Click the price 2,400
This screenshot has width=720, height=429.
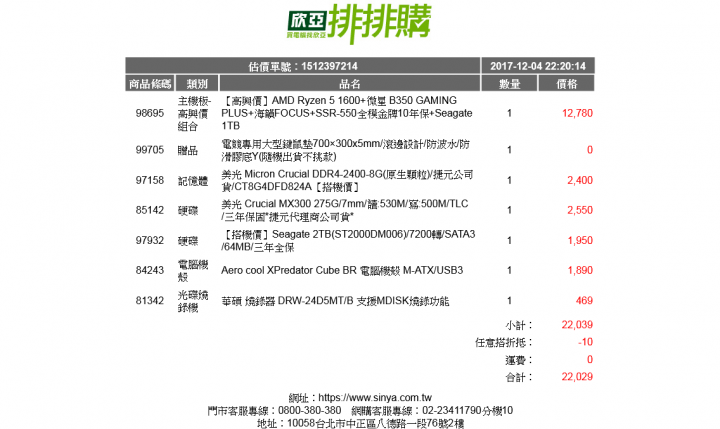(580, 180)
